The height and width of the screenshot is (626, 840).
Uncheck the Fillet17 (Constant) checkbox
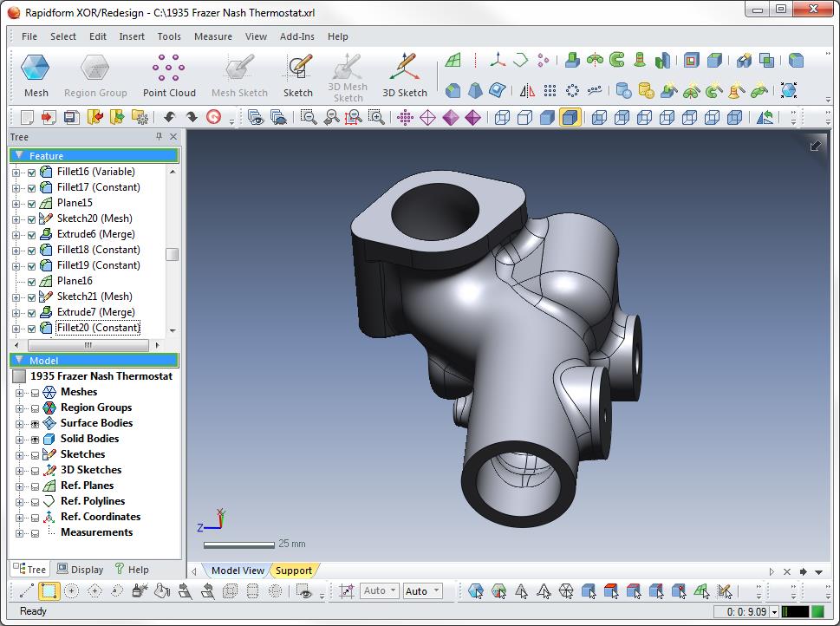31,188
